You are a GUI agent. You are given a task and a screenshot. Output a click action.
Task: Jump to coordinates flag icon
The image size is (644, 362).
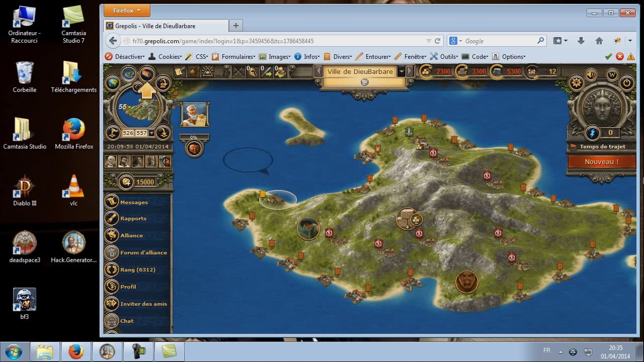pyautogui.click(x=114, y=133)
